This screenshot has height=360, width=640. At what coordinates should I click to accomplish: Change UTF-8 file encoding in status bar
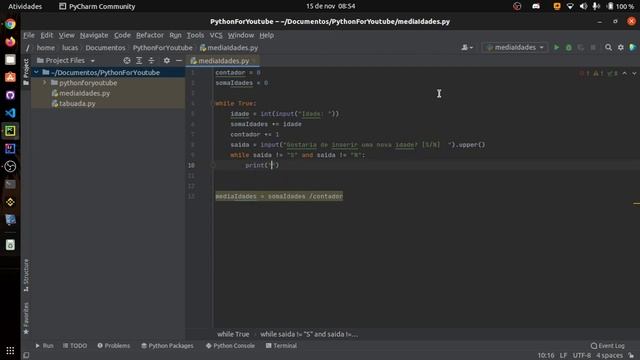(x=582, y=356)
